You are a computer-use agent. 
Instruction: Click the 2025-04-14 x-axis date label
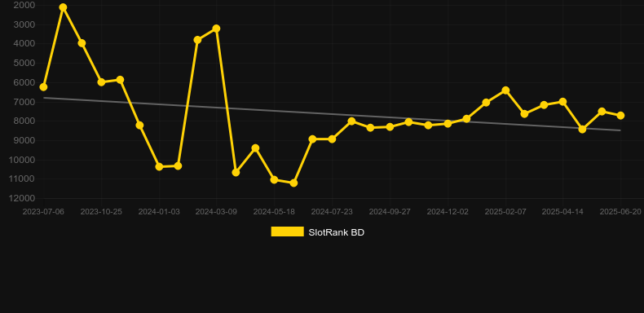click(562, 212)
